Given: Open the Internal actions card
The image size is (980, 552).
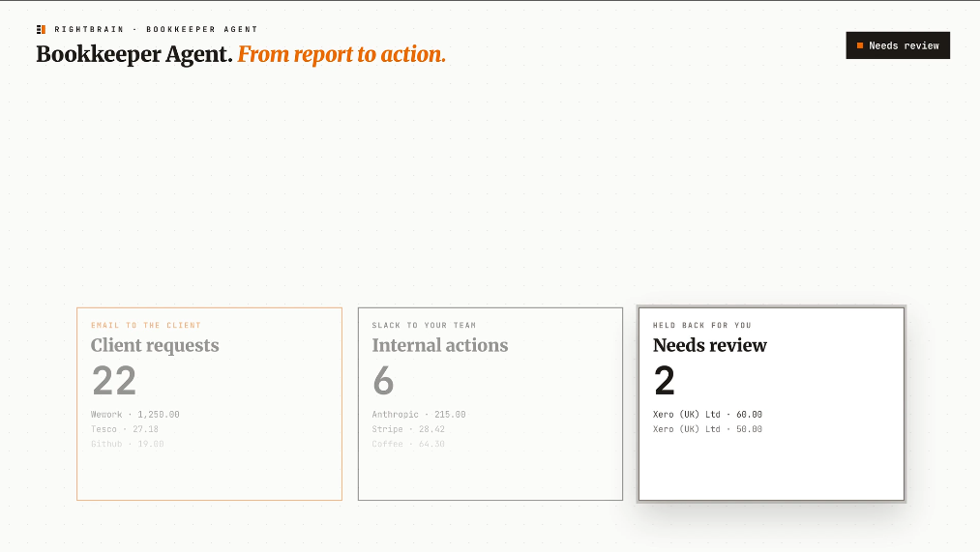Looking at the screenshot, I should (x=490, y=404).
